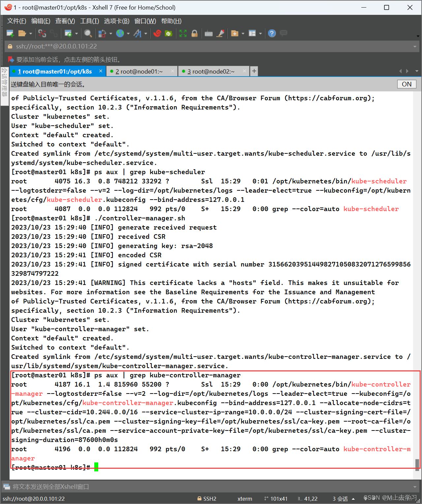Click the Layout panes toolbar icon
The width and height of the screenshot is (422, 504).
pyautogui.click(x=252, y=33)
